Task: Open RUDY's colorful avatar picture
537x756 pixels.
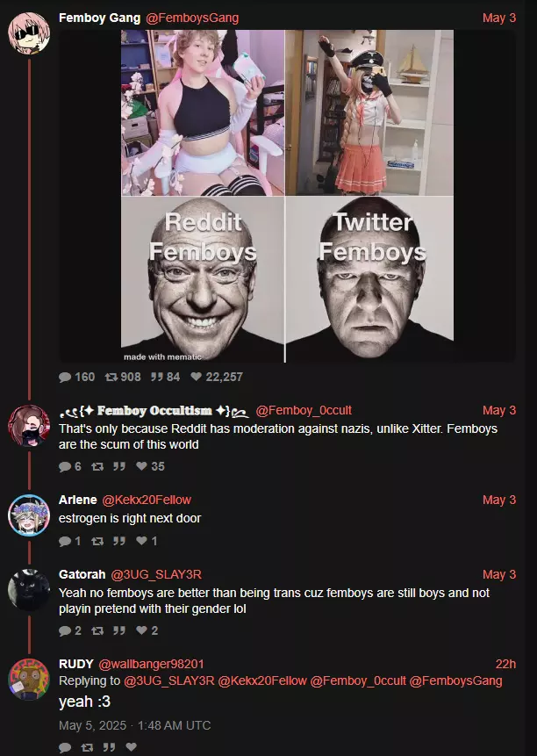Action: coord(29,680)
